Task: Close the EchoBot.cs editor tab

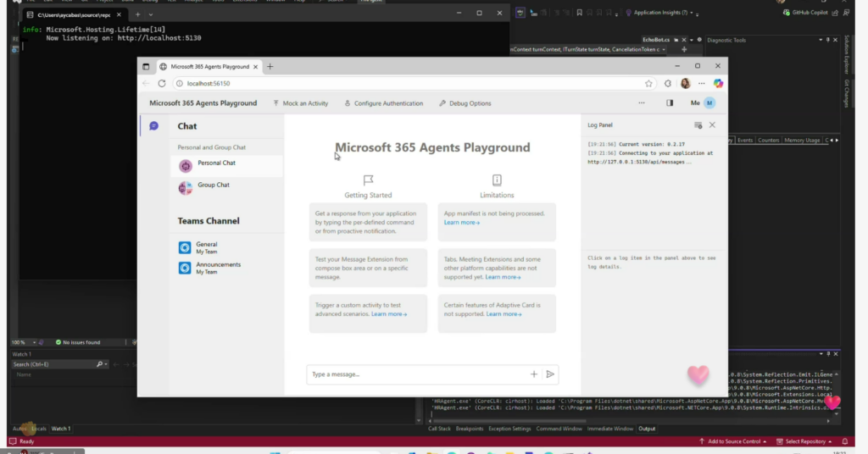Action: (x=684, y=40)
